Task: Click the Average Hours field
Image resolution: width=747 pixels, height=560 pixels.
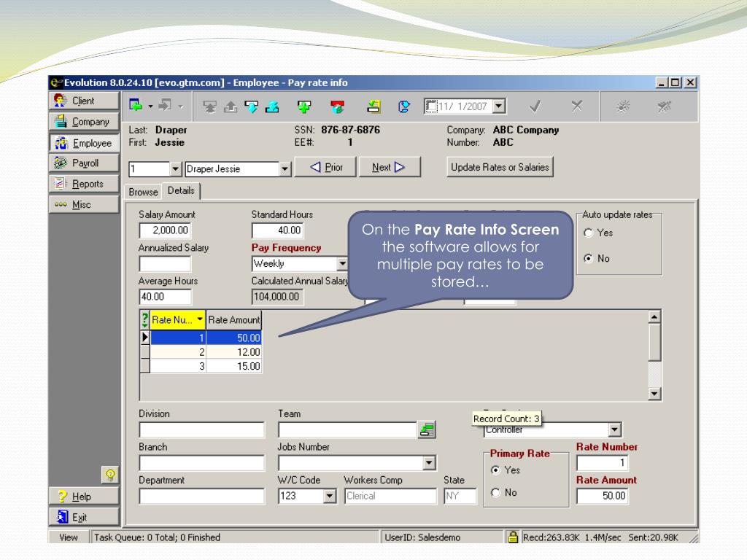Action: [165, 297]
